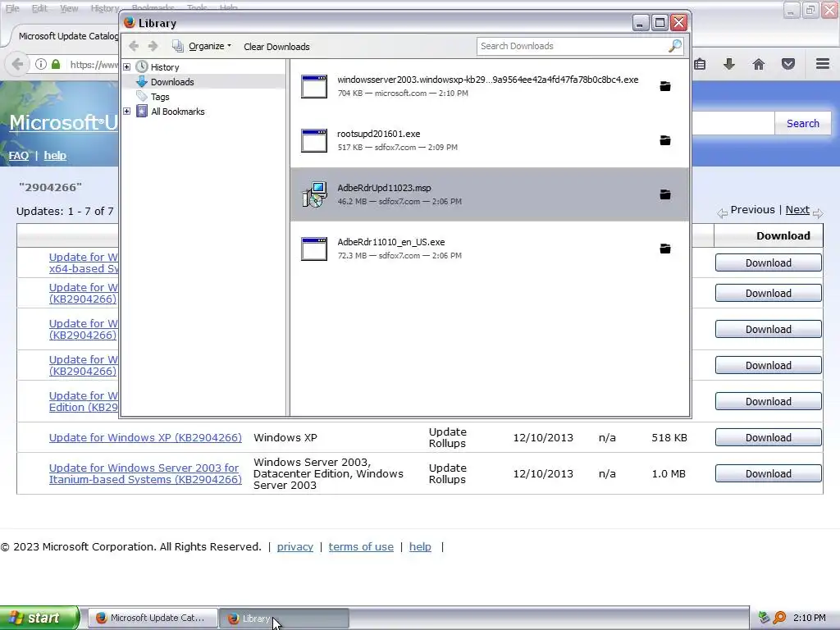Screen dimensions: 840x630
Task: Click the first row's Download button
Action: (x=768, y=262)
